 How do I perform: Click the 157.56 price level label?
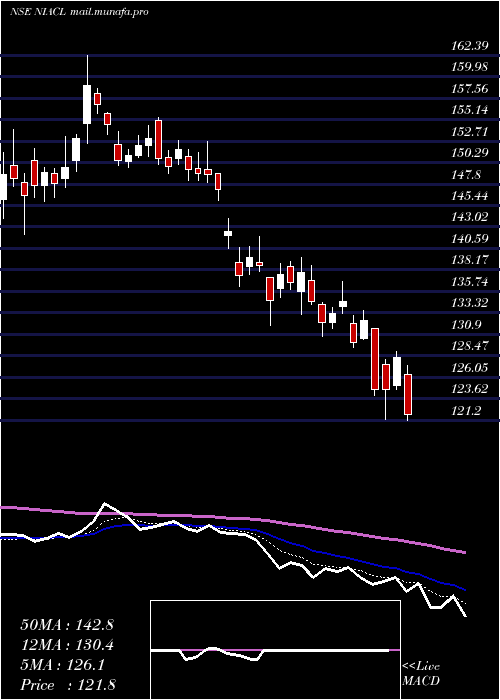click(x=470, y=88)
